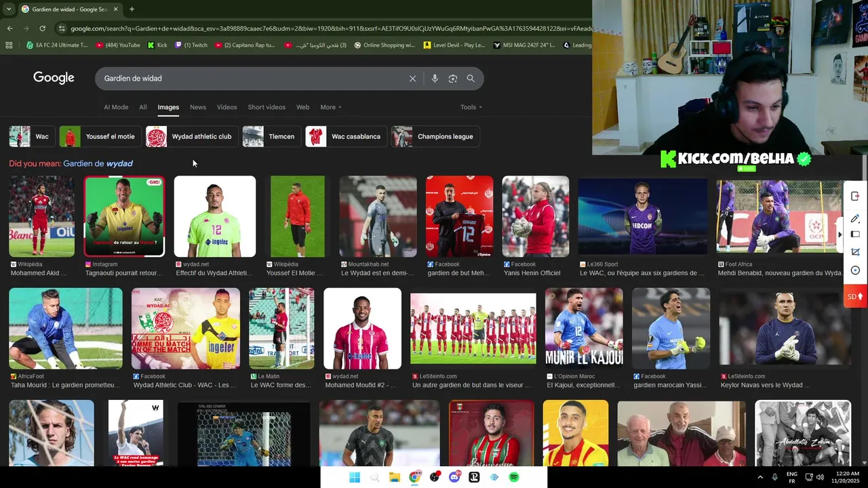
Task: Select the Tlemcen suggestion chip
Action: (271, 136)
